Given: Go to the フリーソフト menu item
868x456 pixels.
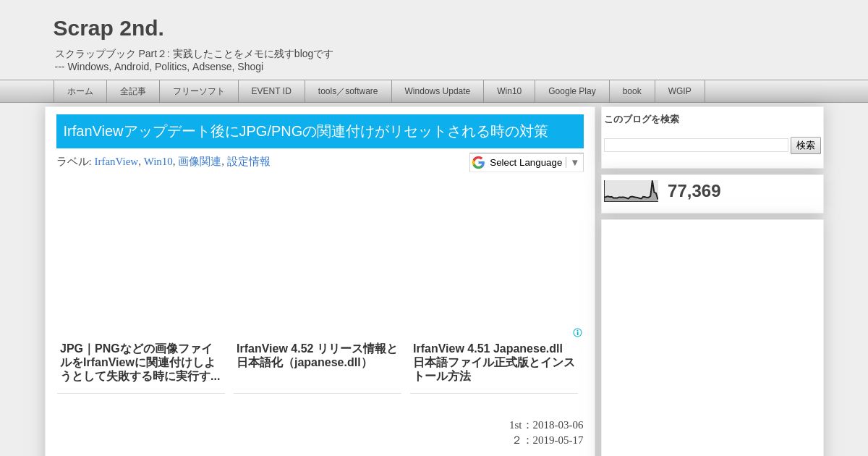Looking at the screenshot, I should (x=199, y=91).
